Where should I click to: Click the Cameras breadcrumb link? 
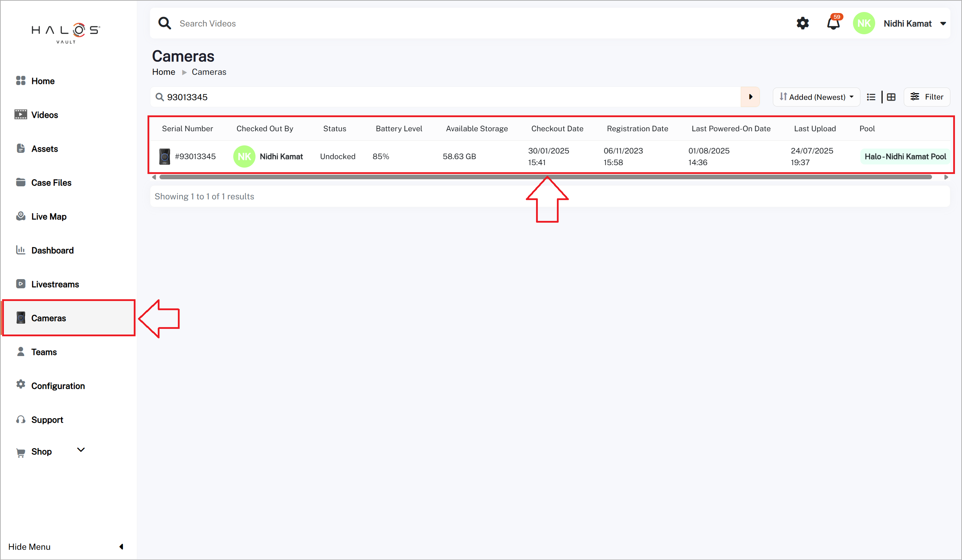coord(209,72)
